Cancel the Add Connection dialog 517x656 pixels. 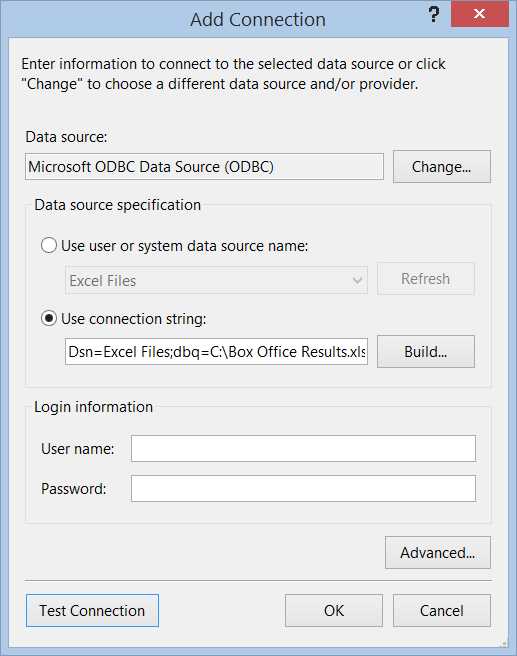(442, 610)
